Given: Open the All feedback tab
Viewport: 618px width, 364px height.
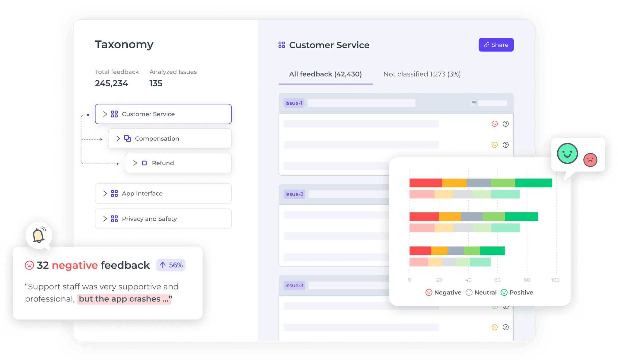Looking at the screenshot, I should [x=325, y=74].
